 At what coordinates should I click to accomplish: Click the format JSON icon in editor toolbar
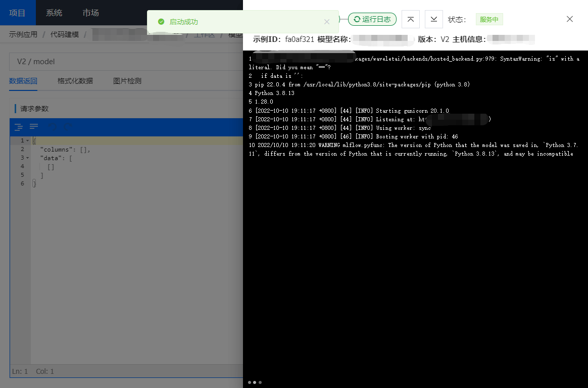(x=18, y=127)
